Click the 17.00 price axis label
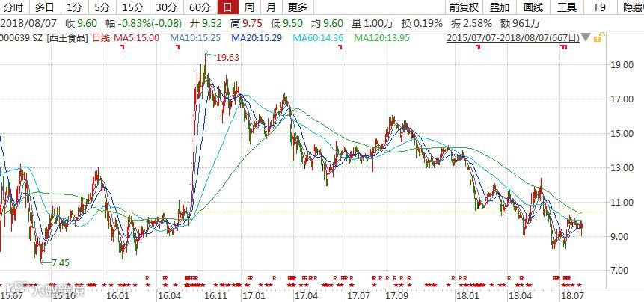Image resolution: width=644 pixels, height=302 pixels. (622, 99)
